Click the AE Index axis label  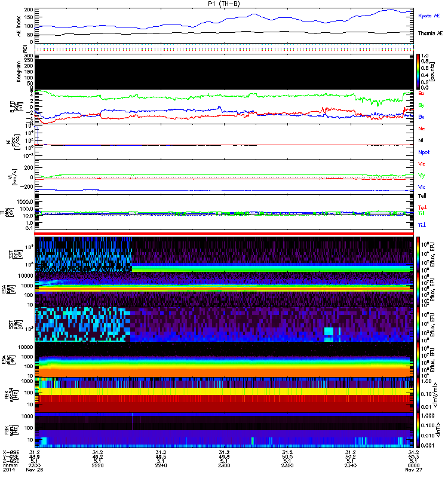19,26
